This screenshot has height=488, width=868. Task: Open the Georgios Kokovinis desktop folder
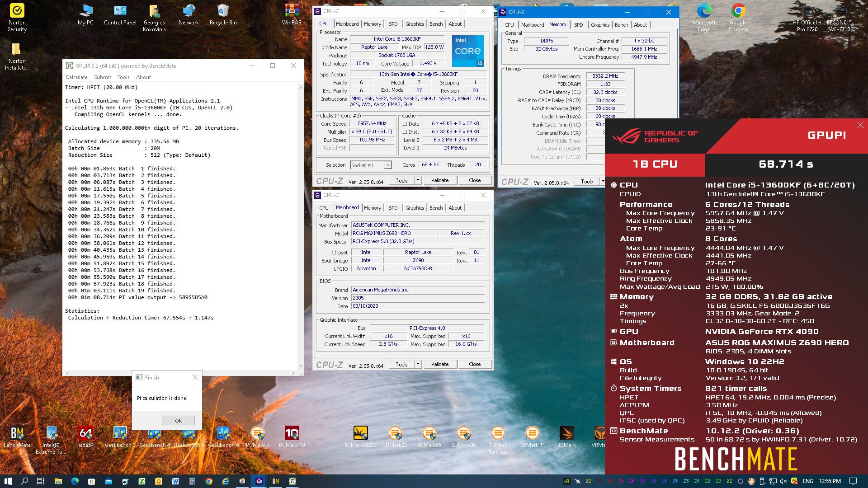pos(154,18)
